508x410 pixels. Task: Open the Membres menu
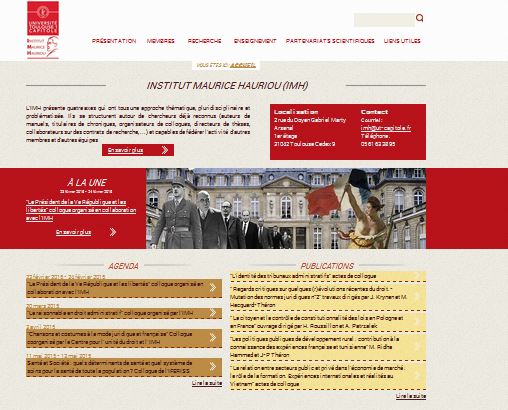[161, 41]
